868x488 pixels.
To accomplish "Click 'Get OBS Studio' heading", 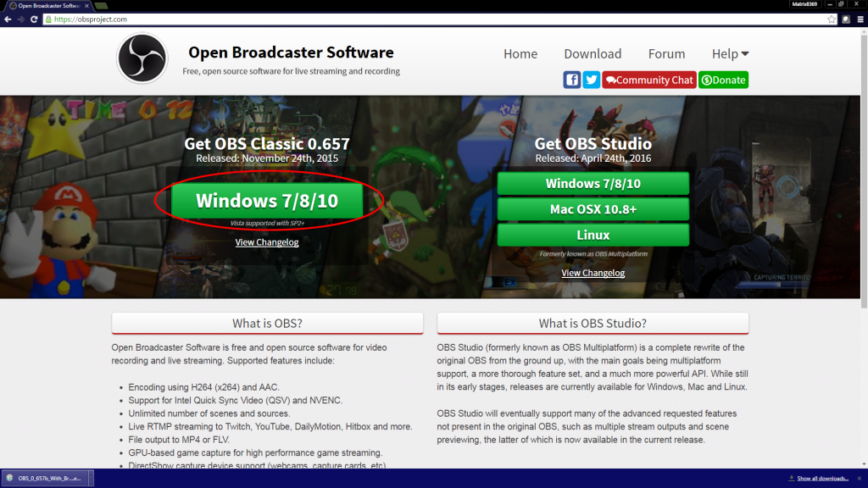I will 593,143.
